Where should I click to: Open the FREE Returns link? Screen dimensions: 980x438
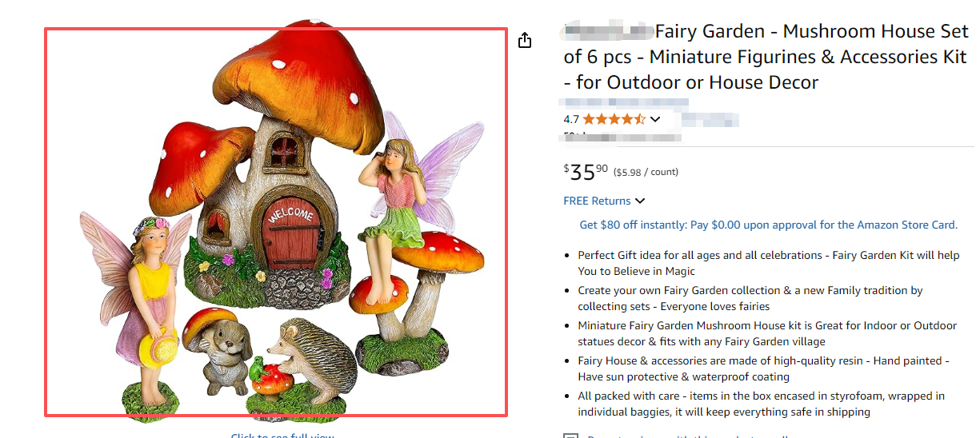pos(597,201)
